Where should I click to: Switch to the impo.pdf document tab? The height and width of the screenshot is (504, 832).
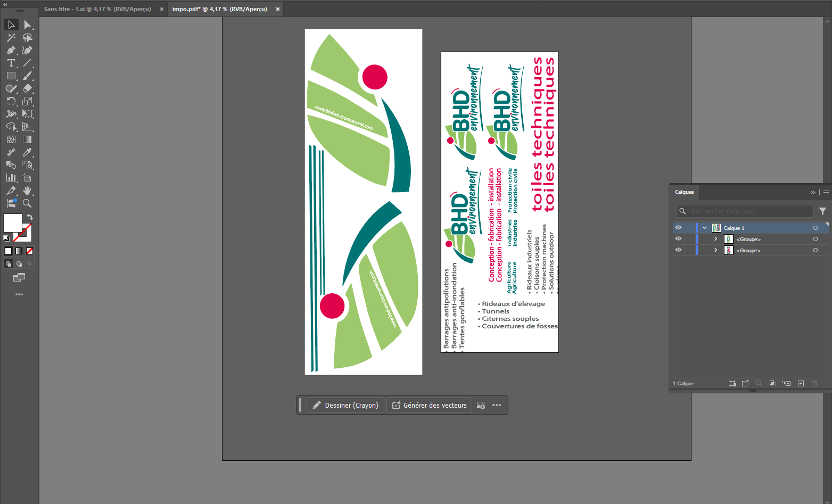coord(219,9)
